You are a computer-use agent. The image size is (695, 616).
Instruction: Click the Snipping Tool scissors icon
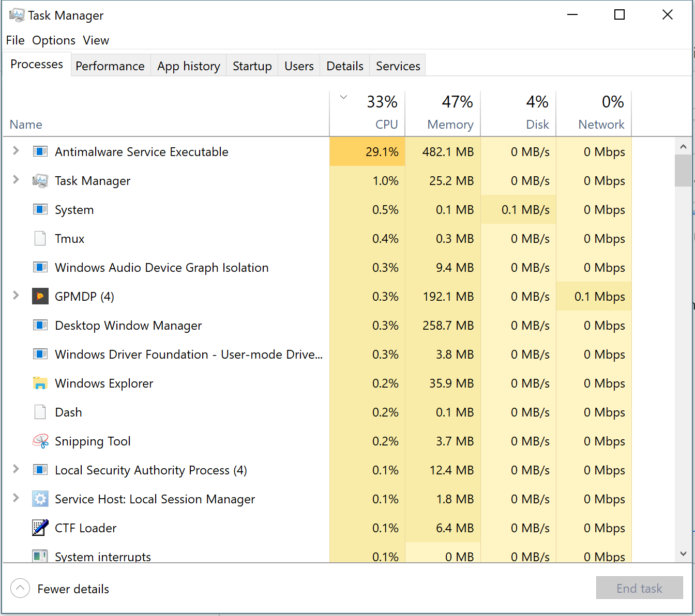click(x=40, y=441)
